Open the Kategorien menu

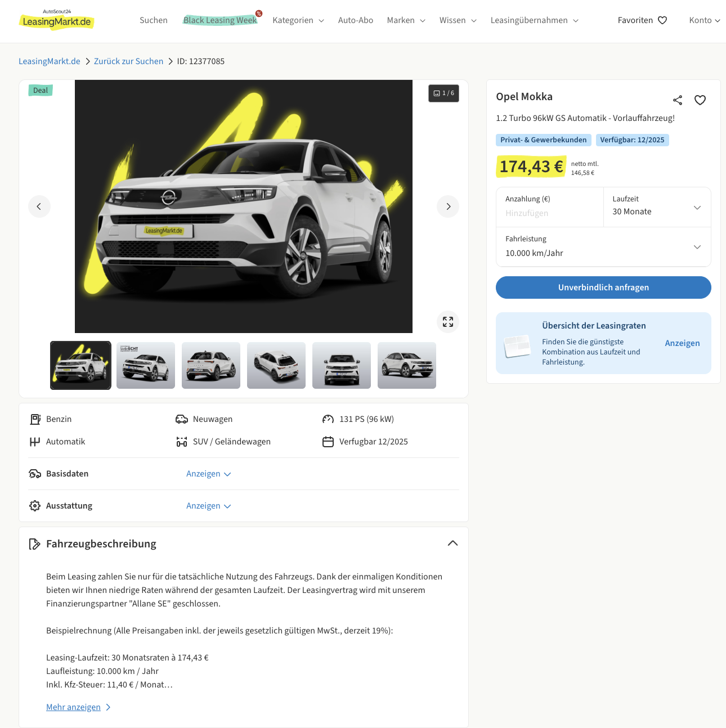point(298,20)
